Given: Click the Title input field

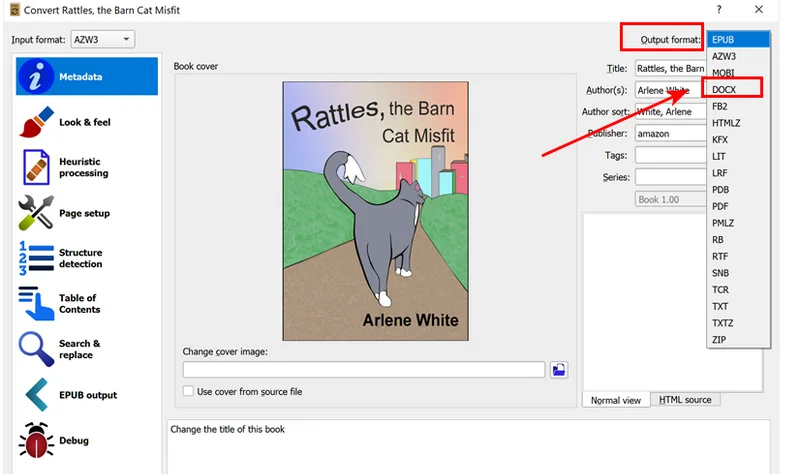Looking at the screenshot, I should pyautogui.click(x=670, y=68).
